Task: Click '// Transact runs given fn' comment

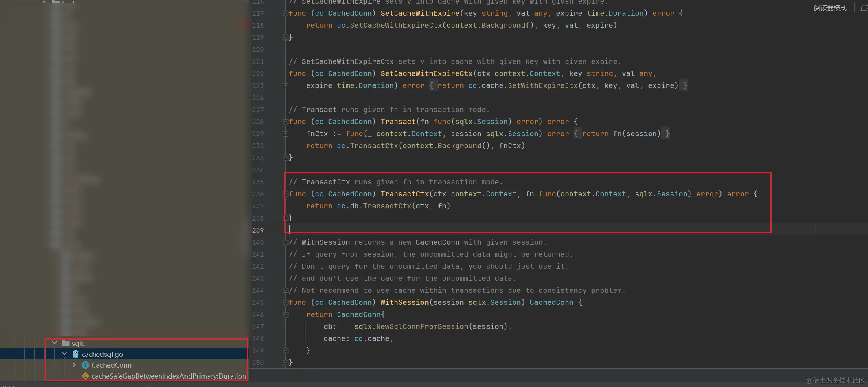Action: [x=389, y=110]
